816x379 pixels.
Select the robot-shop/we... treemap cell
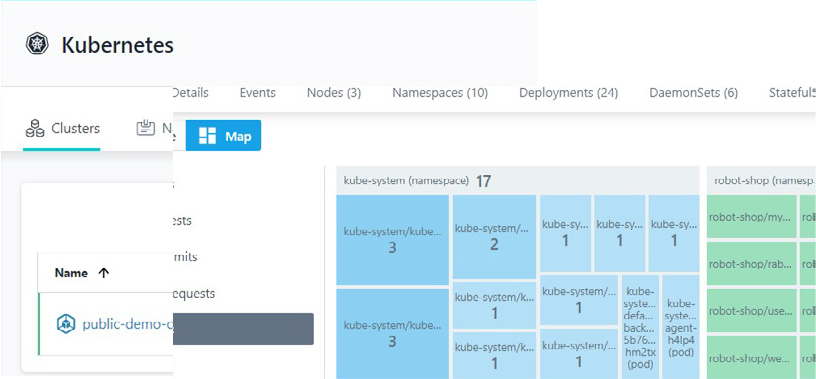(751, 358)
